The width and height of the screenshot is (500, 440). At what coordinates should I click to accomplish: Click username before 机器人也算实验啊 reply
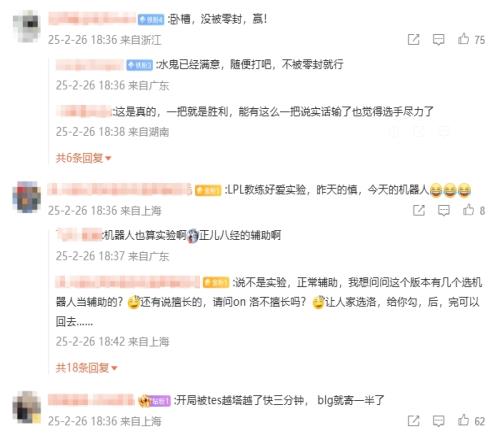[79, 235]
